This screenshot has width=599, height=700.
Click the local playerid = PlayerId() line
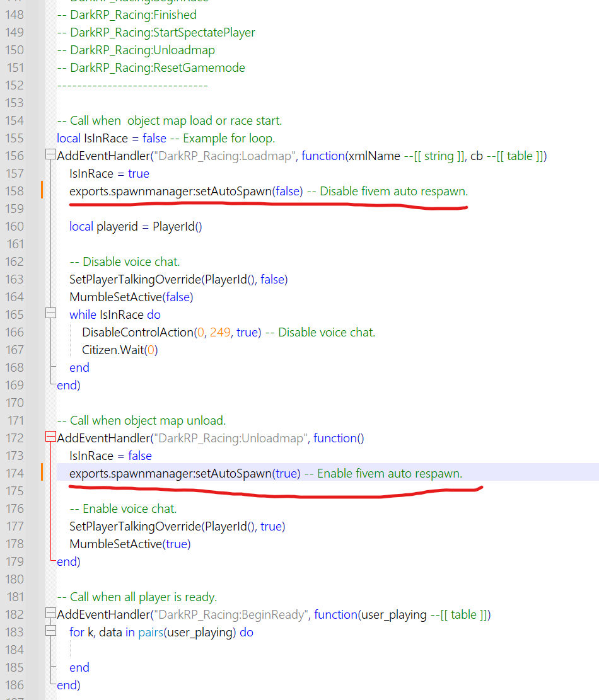click(x=136, y=226)
